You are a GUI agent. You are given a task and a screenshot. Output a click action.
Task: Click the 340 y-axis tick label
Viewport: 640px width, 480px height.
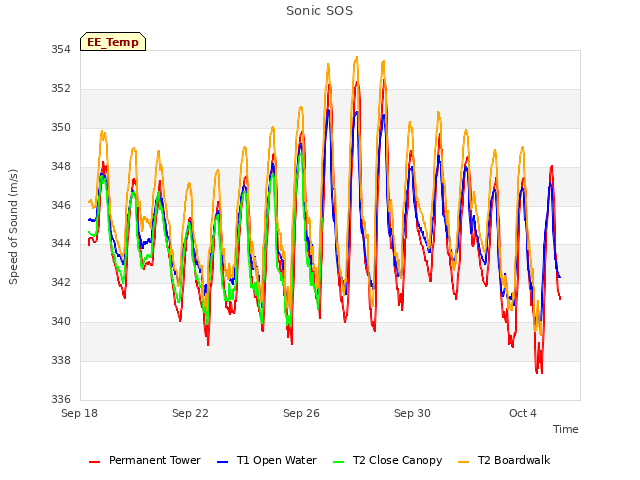coord(61,321)
